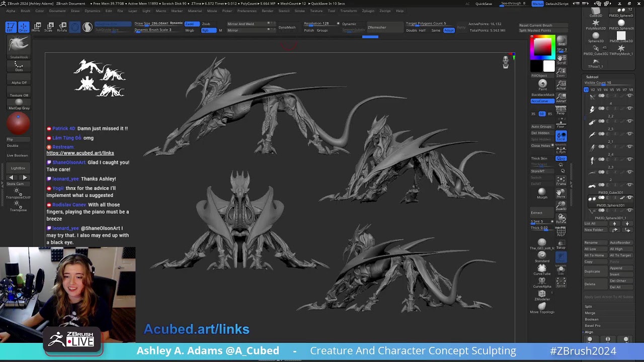The height and width of the screenshot is (362, 644).
Task: Select the Scale transform tool
Action: [x=50, y=27]
